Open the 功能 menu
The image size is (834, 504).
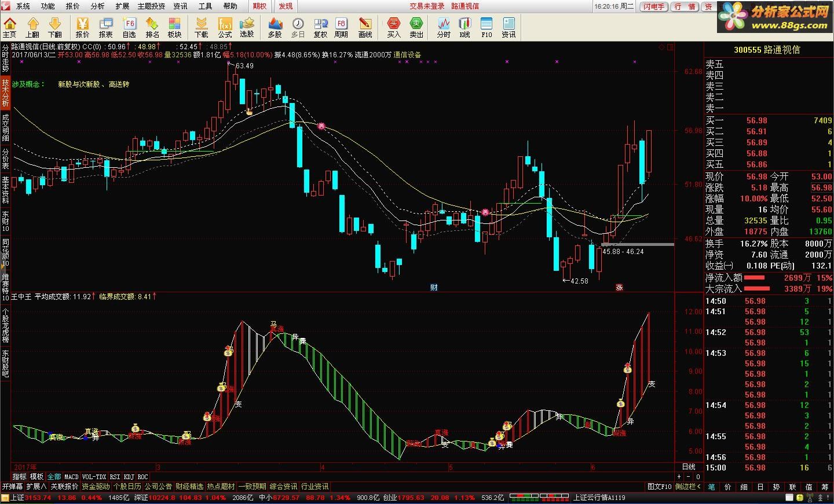[x=48, y=6]
